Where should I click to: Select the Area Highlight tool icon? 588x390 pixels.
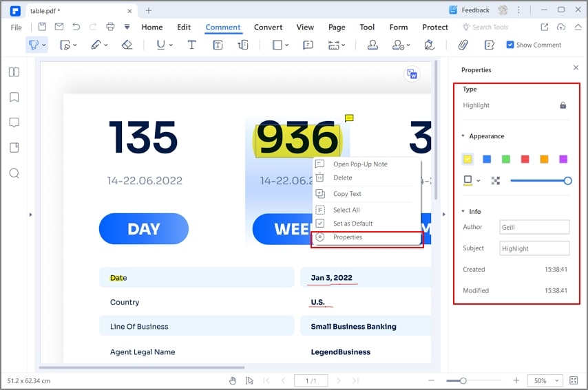[x=65, y=45]
